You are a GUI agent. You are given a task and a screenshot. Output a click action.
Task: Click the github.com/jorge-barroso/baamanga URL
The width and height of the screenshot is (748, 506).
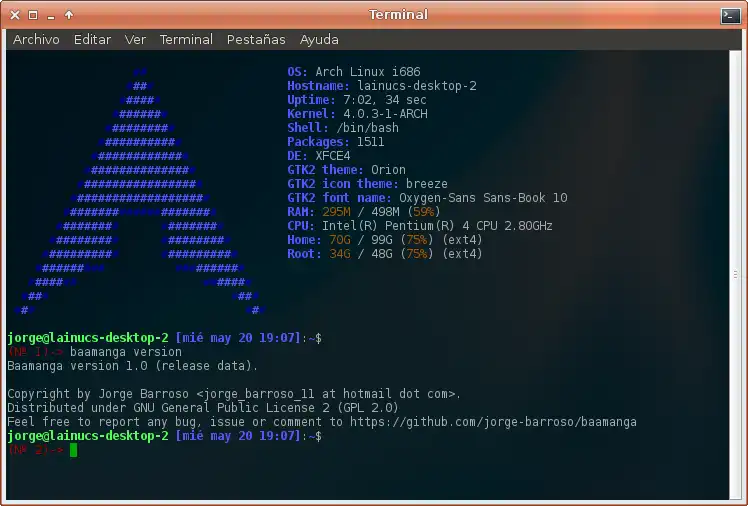[493, 422]
